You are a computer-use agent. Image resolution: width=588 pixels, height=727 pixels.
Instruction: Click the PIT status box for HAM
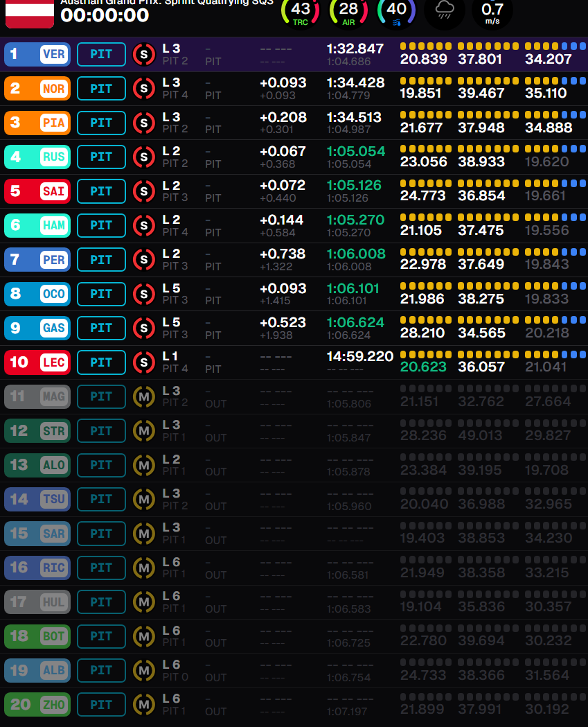point(102,225)
